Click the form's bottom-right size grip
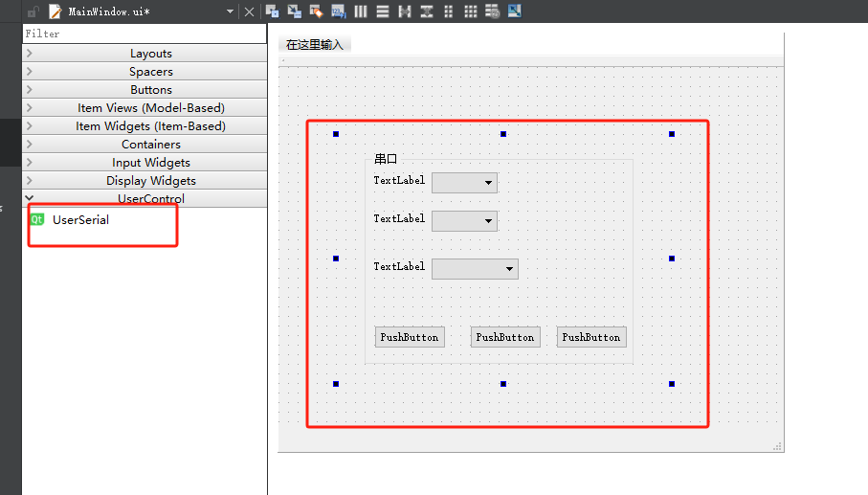This screenshot has width=868, height=495. pos(778,446)
